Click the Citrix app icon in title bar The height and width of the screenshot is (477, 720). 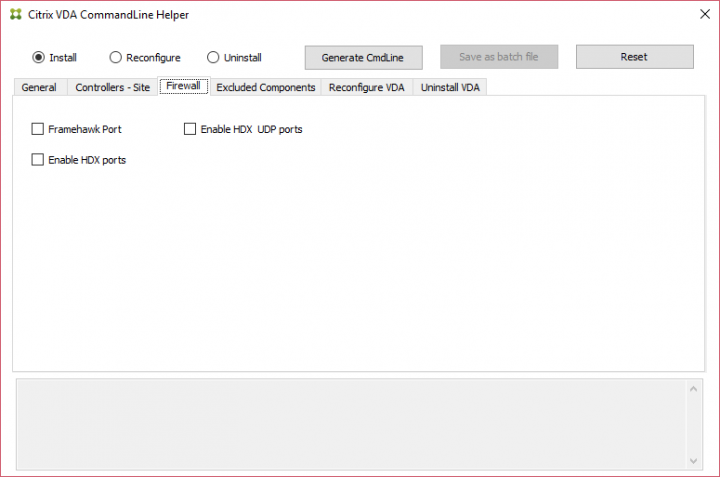coord(16,15)
